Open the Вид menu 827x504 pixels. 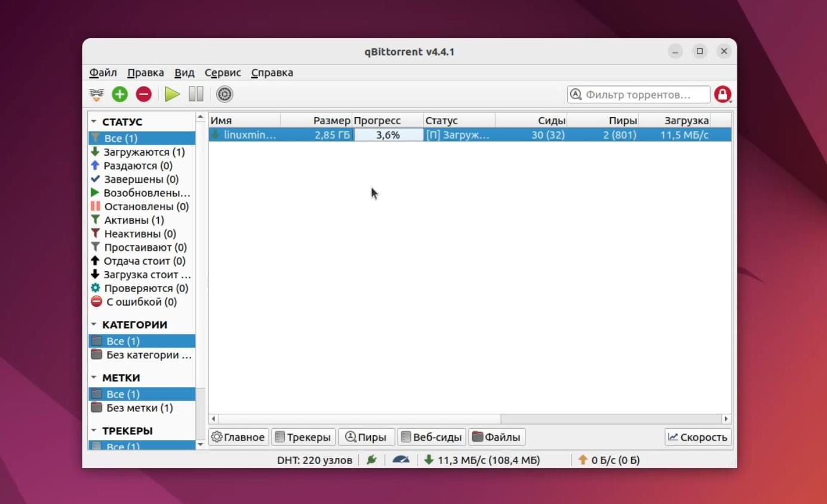[185, 73]
